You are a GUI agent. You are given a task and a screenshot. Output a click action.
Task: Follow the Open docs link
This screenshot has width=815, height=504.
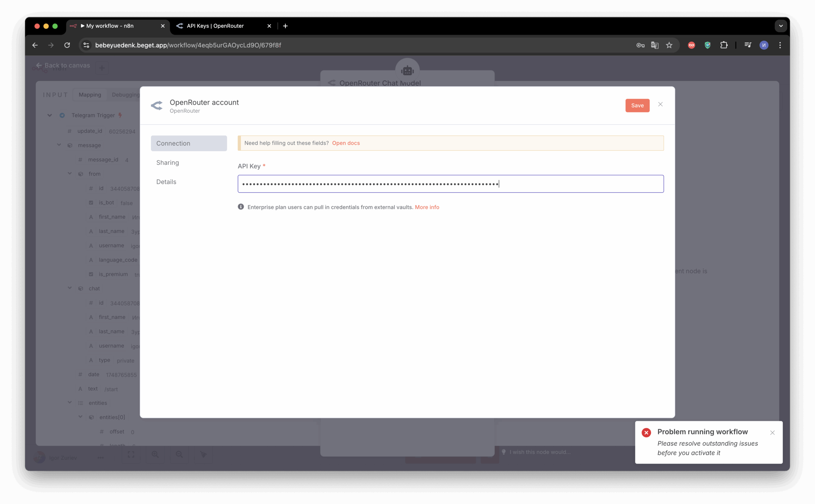(346, 143)
